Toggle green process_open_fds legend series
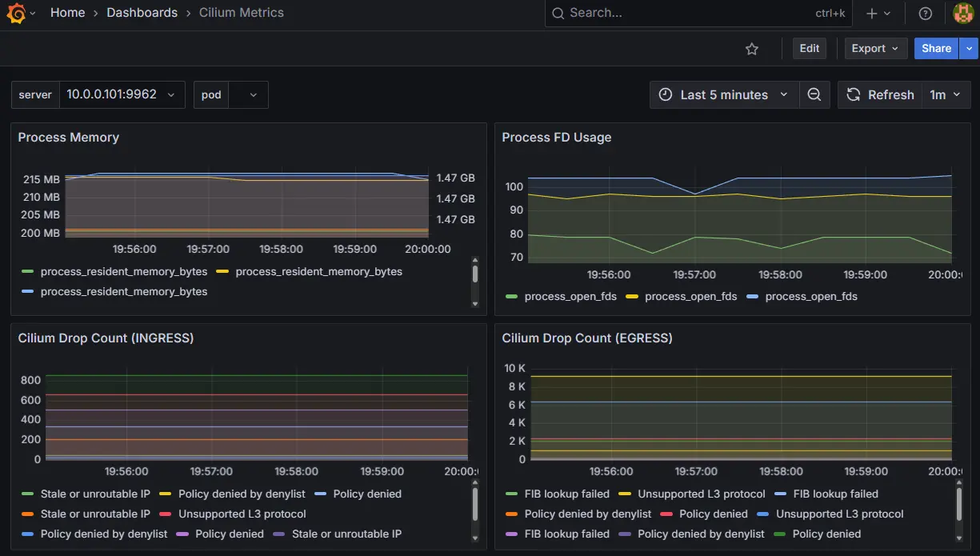 pyautogui.click(x=570, y=297)
